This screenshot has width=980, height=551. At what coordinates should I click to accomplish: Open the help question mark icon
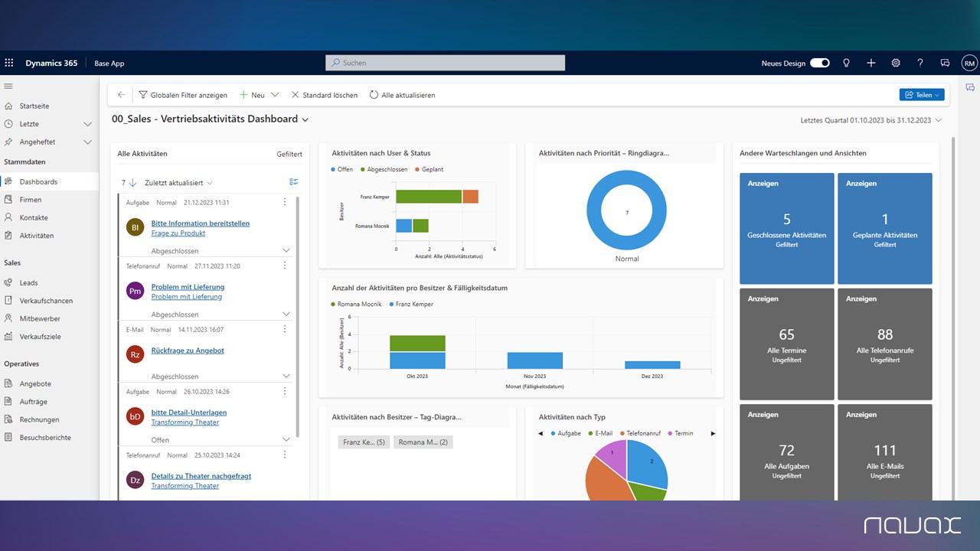(x=920, y=63)
